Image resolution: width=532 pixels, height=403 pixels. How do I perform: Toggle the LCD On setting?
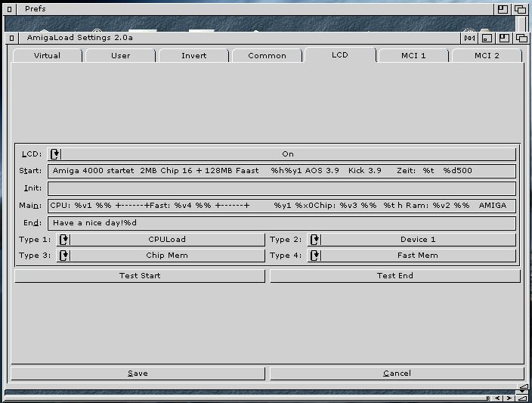click(287, 154)
